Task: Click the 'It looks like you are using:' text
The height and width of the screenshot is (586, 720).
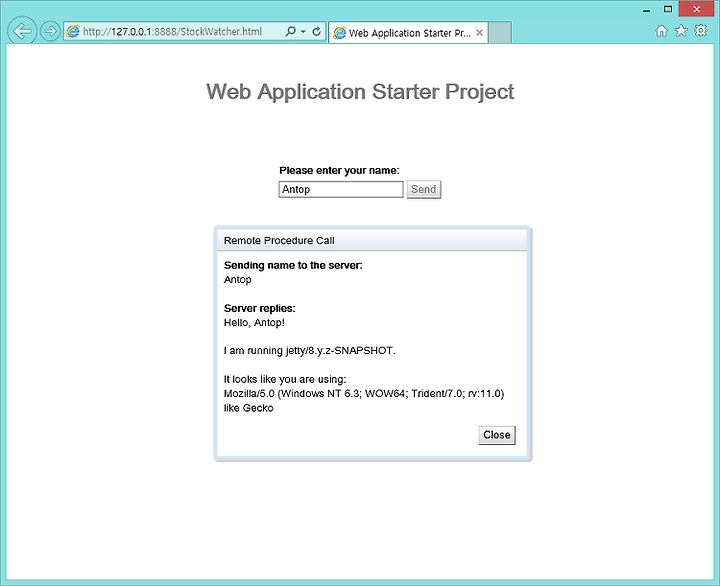Action: pos(285,379)
